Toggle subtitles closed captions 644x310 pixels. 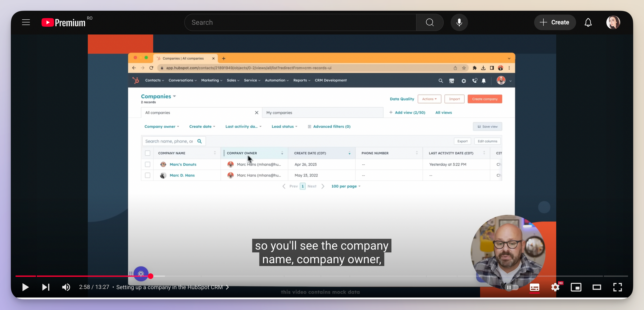pyautogui.click(x=535, y=287)
